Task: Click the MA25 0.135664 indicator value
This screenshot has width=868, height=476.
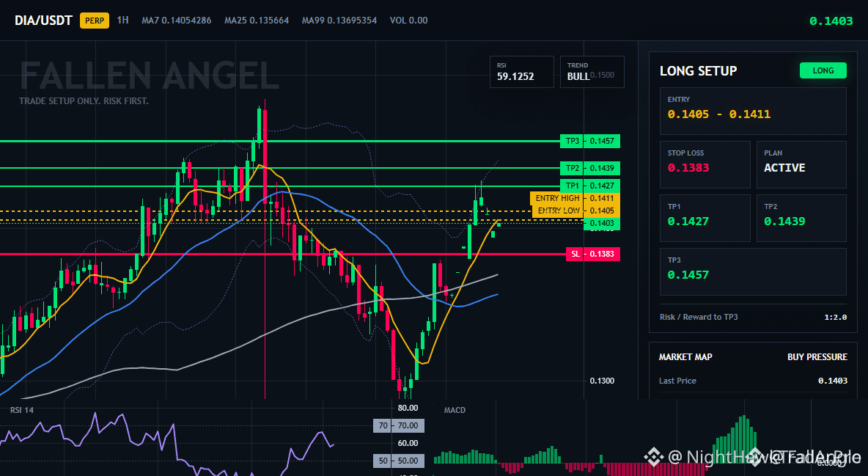Action: pyautogui.click(x=257, y=21)
